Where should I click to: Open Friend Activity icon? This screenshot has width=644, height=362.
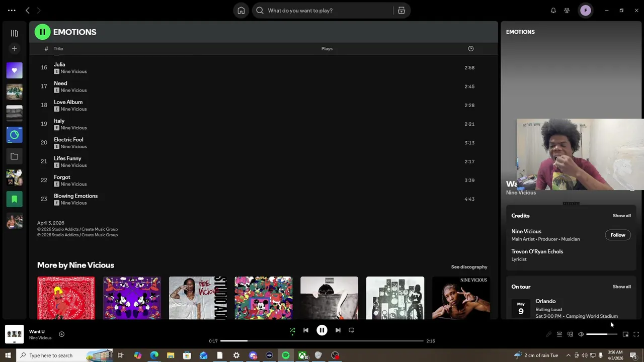[x=567, y=11]
